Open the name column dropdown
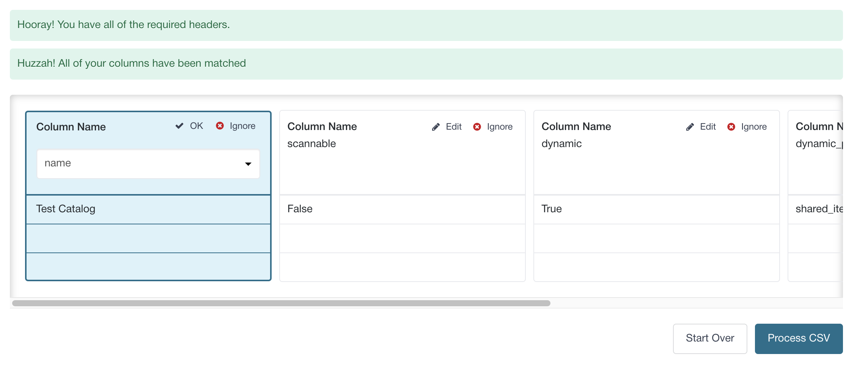Image resolution: width=868 pixels, height=376 pixels. [x=148, y=164]
